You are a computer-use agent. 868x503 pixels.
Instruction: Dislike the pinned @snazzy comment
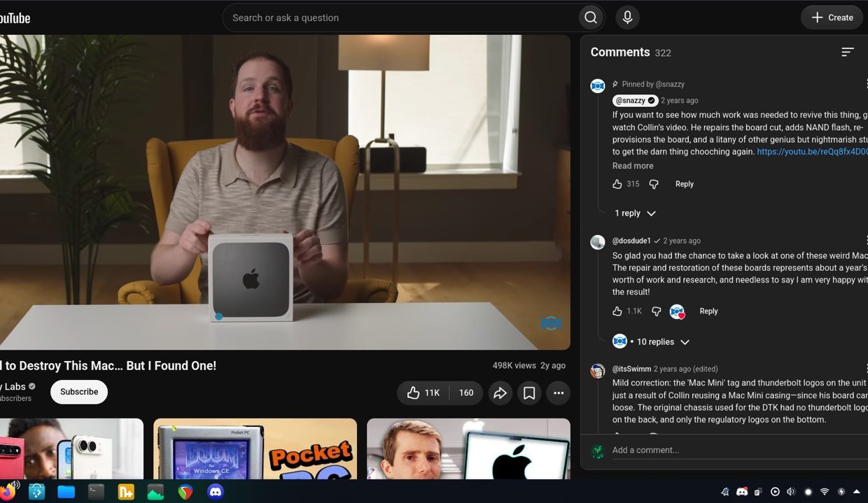(654, 184)
